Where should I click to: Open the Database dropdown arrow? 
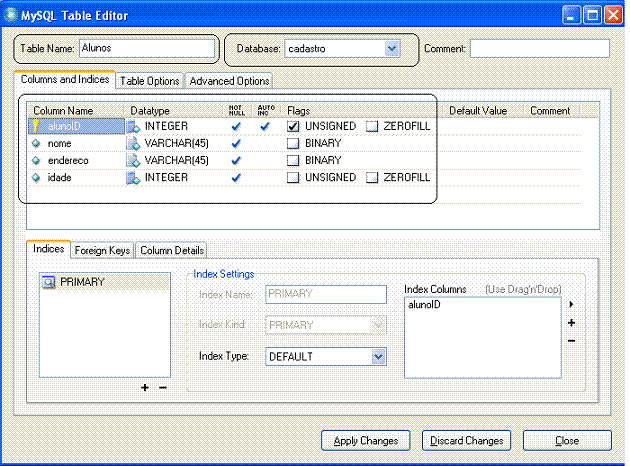(392, 49)
